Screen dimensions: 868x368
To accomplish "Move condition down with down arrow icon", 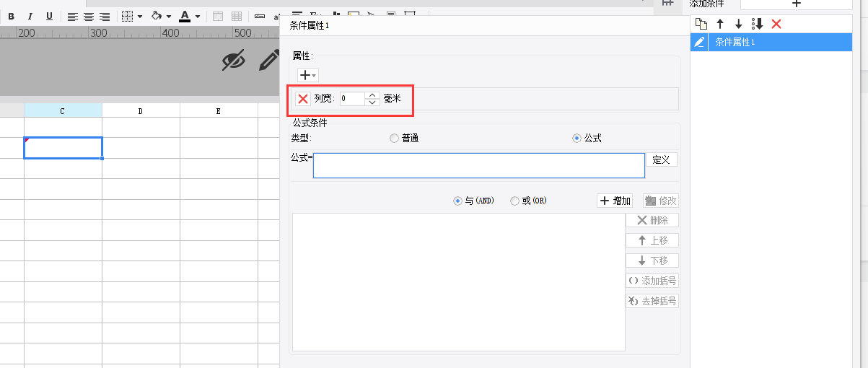I will click(738, 24).
